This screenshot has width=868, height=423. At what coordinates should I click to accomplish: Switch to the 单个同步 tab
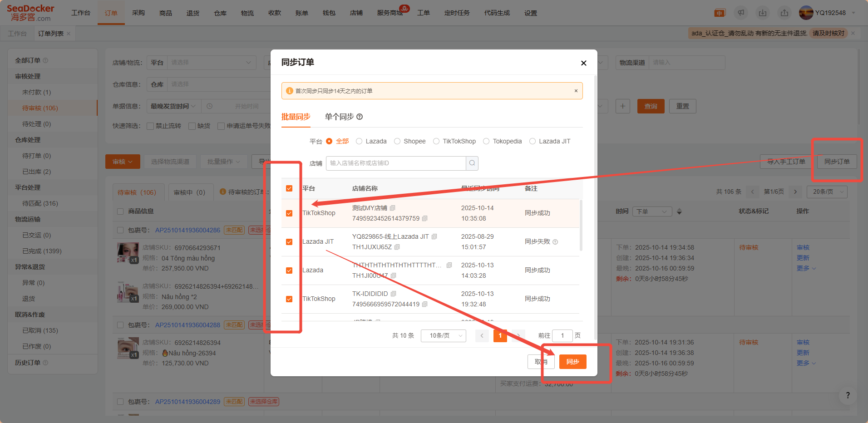(339, 117)
